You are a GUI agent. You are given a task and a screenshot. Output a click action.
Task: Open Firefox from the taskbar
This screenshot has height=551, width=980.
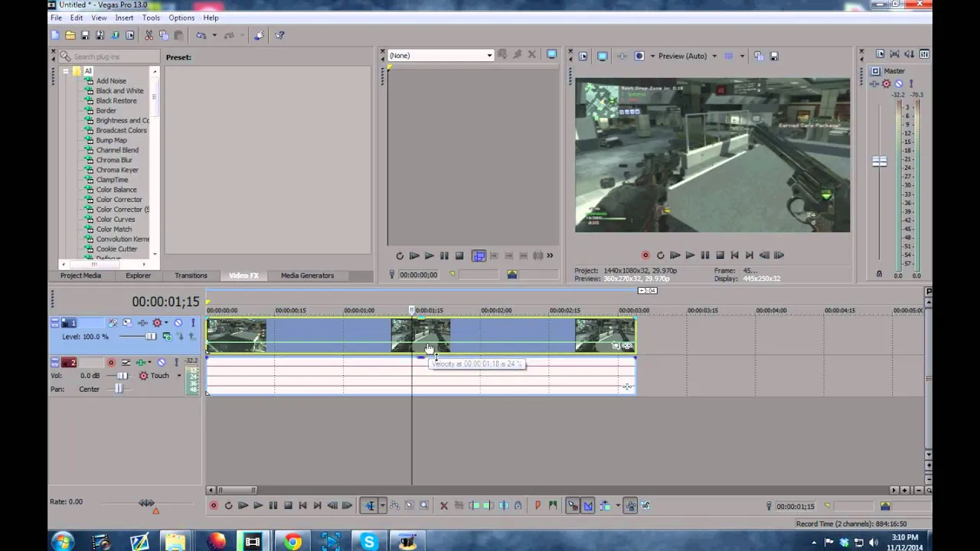pos(216,543)
